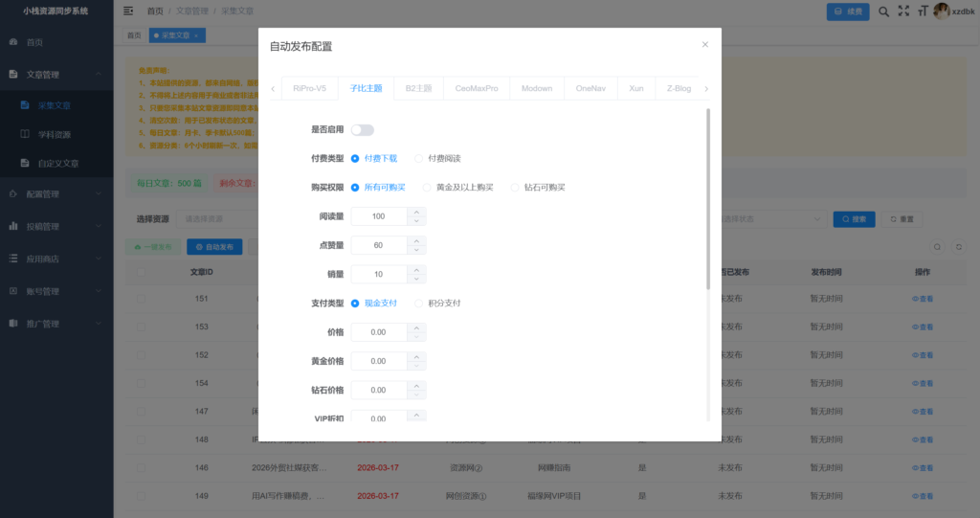Click the 重置 button
The image size is (980, 518).
902,219
